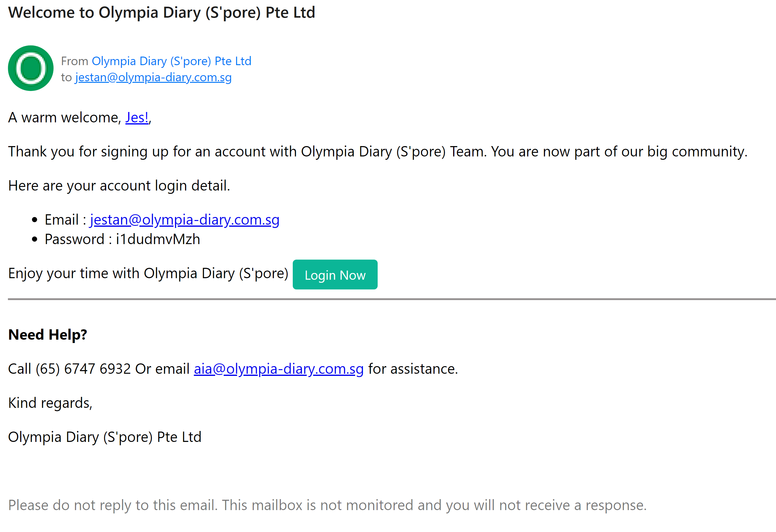Open the sender name link in From line
The height and width of the screenshot is (532, 776).
(171, 61)
